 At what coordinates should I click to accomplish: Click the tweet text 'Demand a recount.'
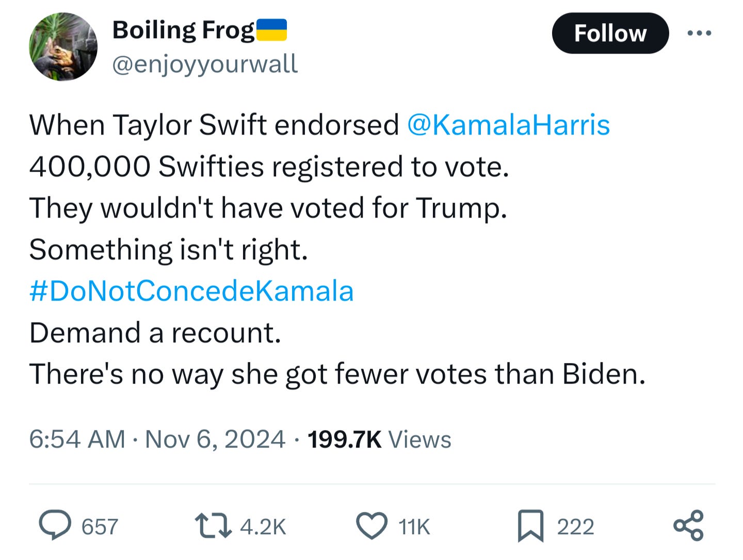155,333
